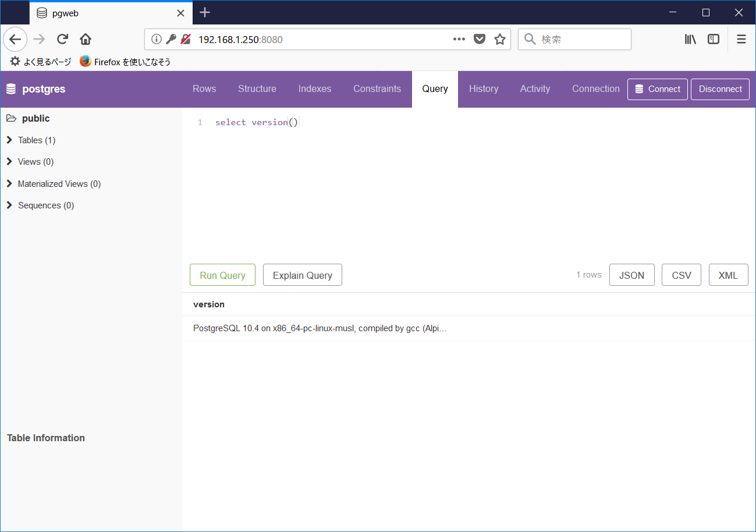Screen dimensions: 756x532
Task: Click the folder icon beside public schema
Action: click(x=12, y=118)
